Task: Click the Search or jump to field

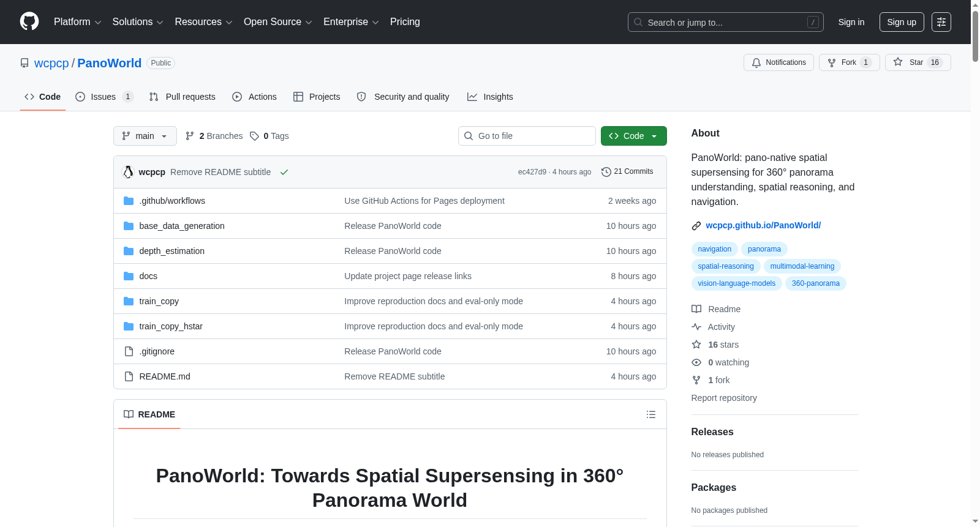Action: 726,22
